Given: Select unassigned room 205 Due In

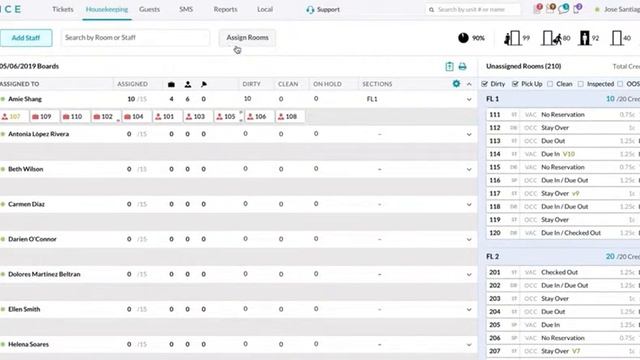Looking at the screenshot, I should tap(563, 325).
